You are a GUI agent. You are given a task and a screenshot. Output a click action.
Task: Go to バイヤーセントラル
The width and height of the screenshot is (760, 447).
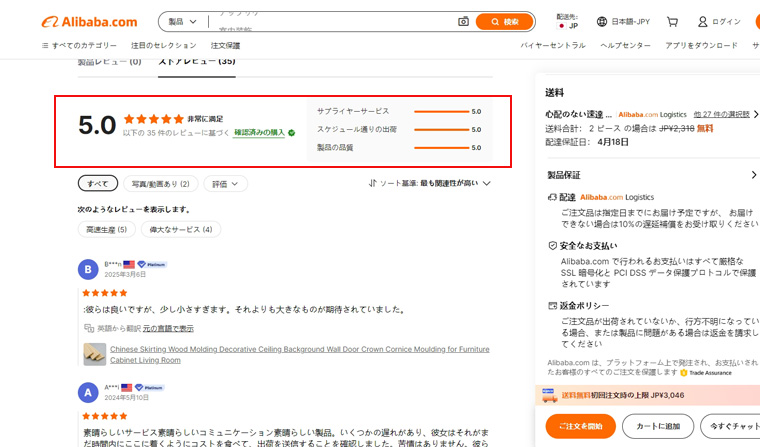pos(553,45)
